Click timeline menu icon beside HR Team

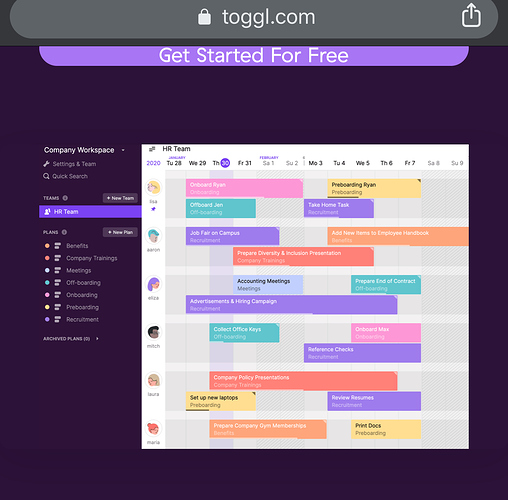coord(152,149)
